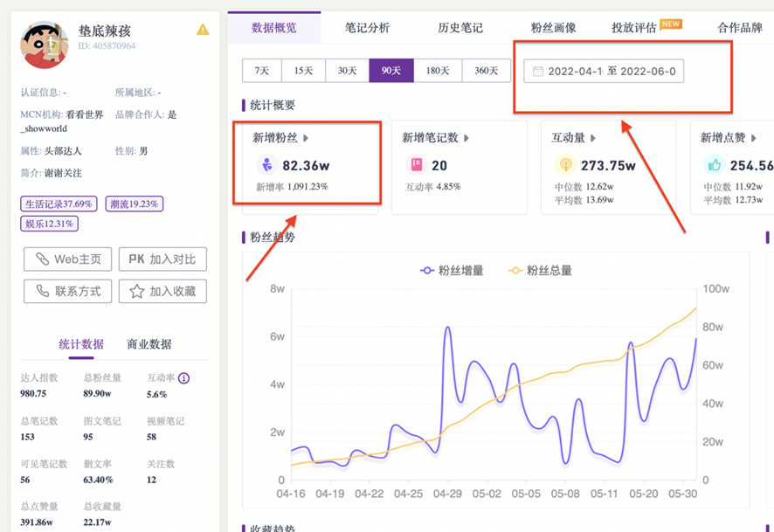Click the 82.36w new followers value
The width and height of the screenshot is (774, 532).
(x=306, y=166)
